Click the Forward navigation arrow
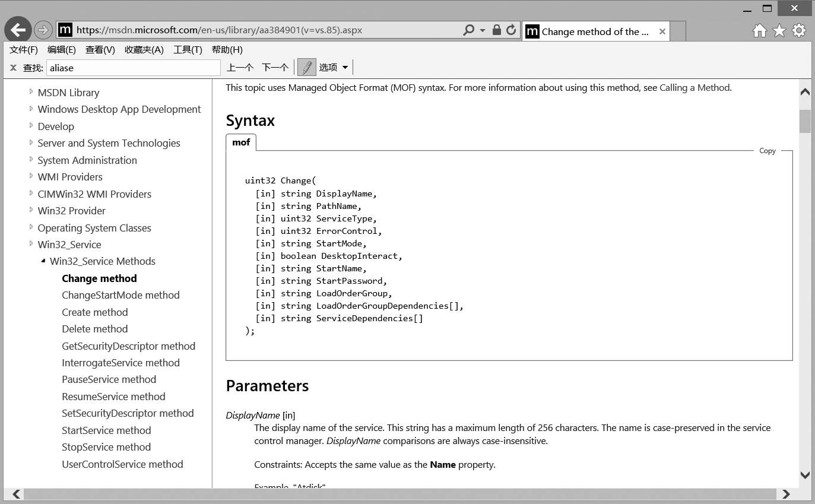This screenshot has height=504, width=815. point(43,30)
